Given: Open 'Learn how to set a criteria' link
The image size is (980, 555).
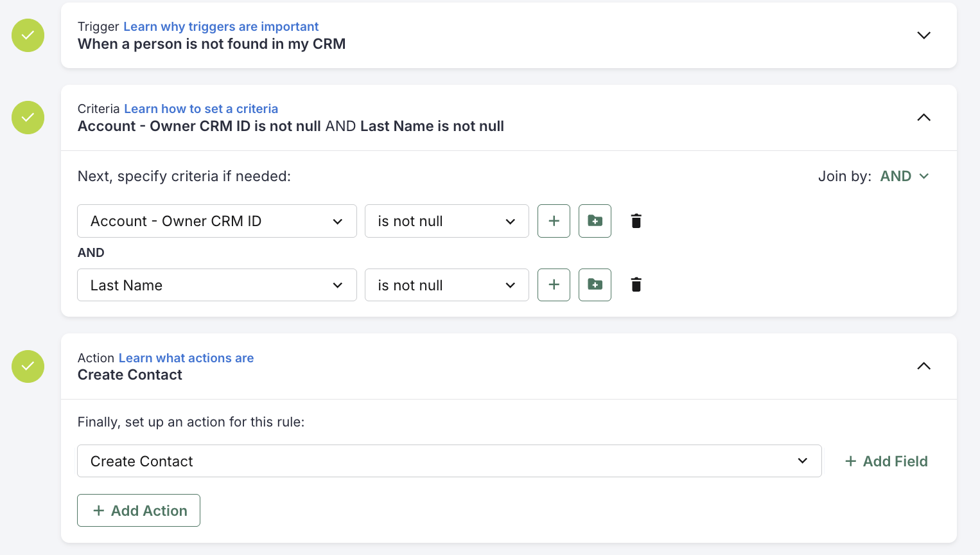Looking at the screenshot, I should click(201, 109).
